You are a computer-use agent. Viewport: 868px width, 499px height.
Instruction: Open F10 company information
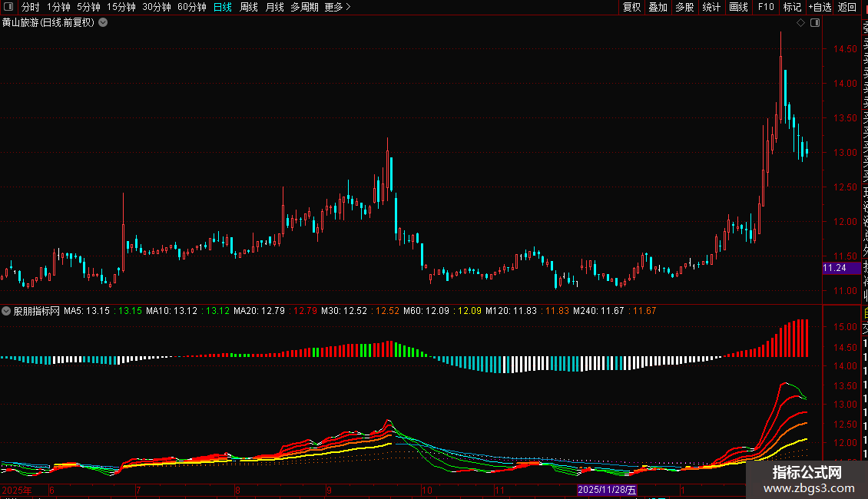[766, 7]
